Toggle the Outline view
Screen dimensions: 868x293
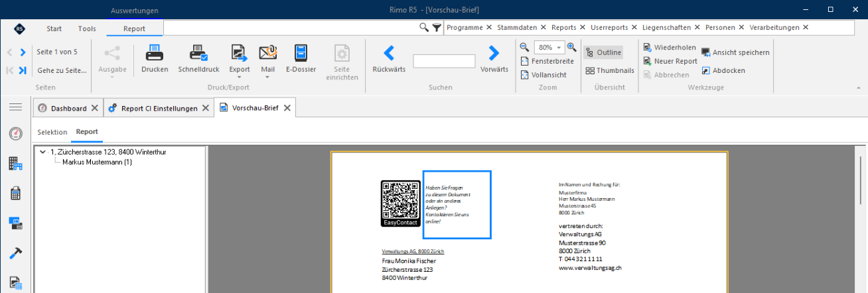603,52
